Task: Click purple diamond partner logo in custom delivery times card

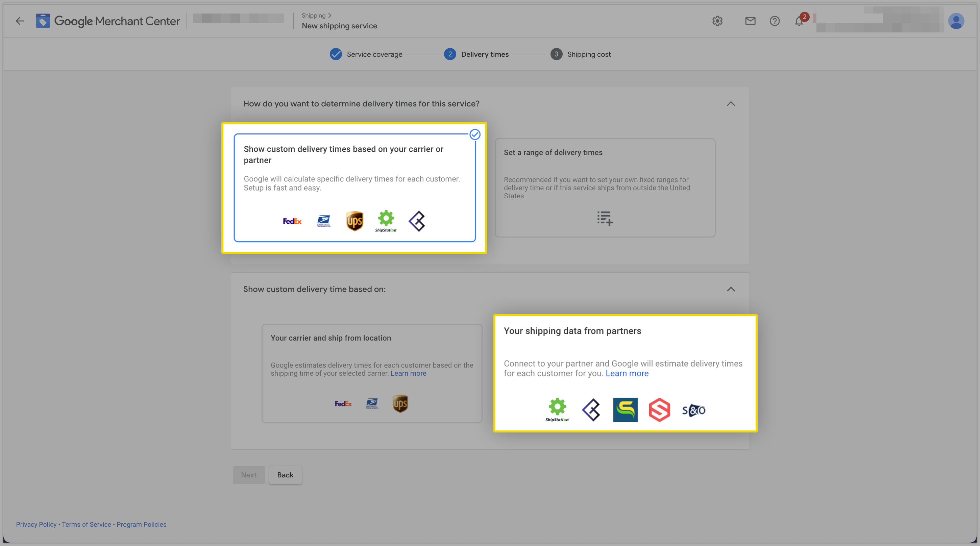Action: click(x=417, y=221)
